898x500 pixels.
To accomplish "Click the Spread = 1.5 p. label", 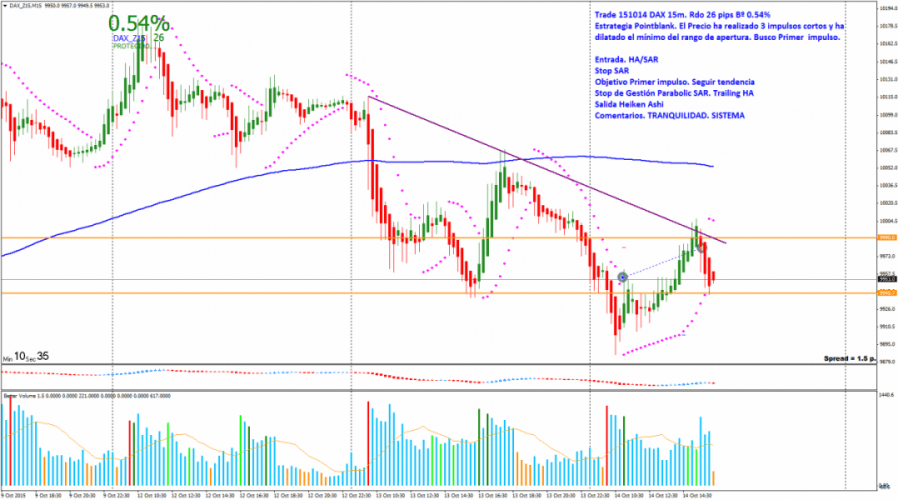I will [x=848, y=357].
